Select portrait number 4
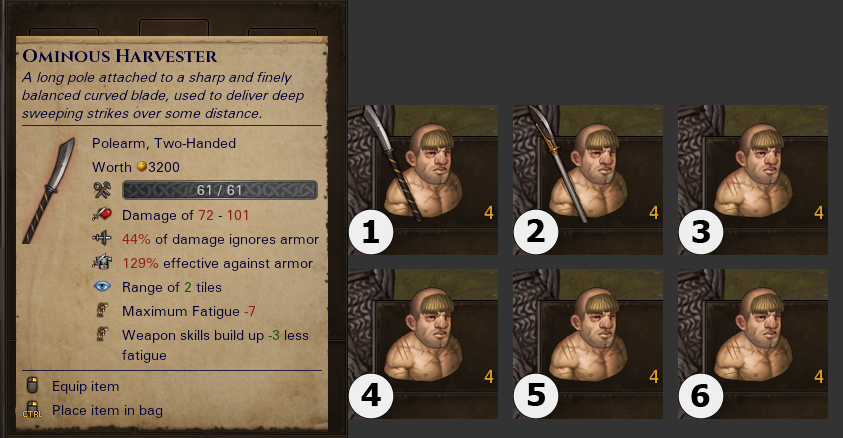Screen dimensions: 843x438 point(423,344)
